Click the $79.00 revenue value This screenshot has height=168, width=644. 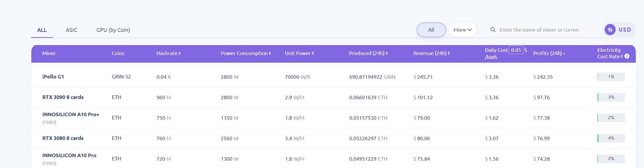click(422, 118)
